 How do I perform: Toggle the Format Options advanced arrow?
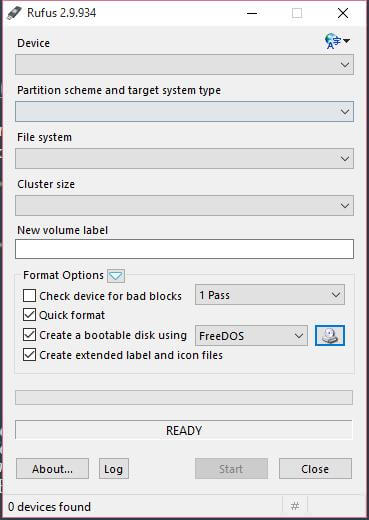tap(116, 276)
